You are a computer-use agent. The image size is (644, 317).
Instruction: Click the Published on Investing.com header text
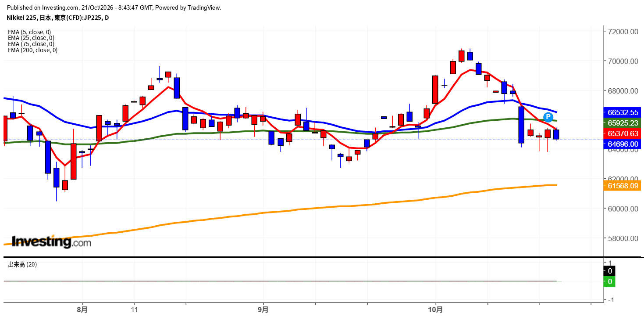point(114,7)
